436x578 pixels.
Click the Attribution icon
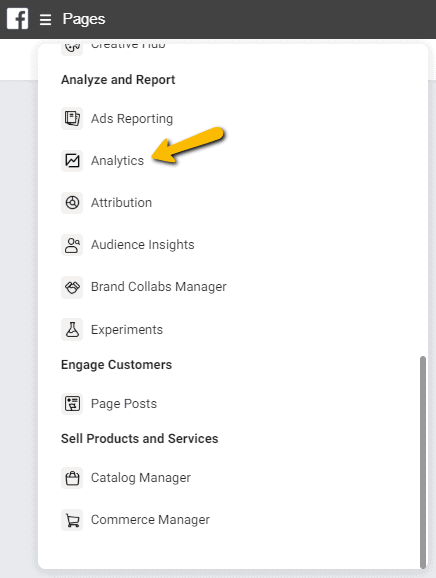click(72, 203)
